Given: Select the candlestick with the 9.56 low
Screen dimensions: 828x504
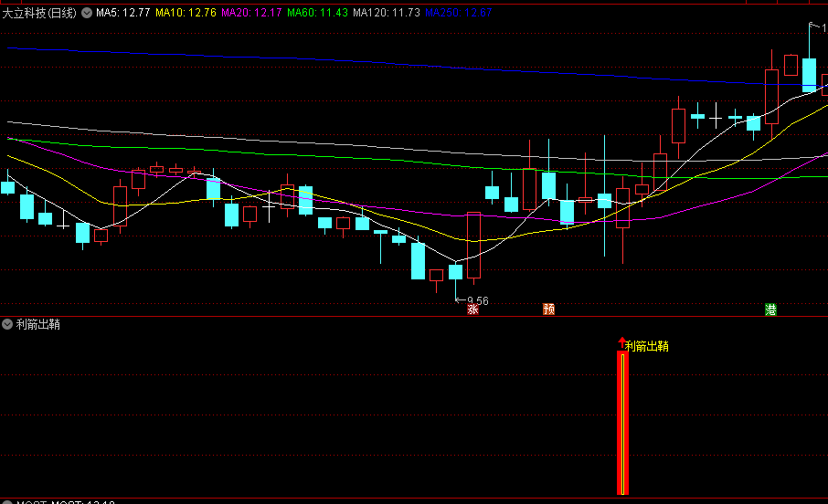Looking at the screenshot, I should pyautogui.click(x=455, y=279).
